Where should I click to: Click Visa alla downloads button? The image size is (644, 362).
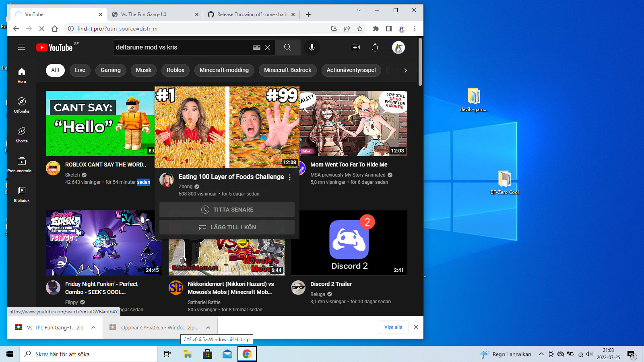(x=393, y=327)
